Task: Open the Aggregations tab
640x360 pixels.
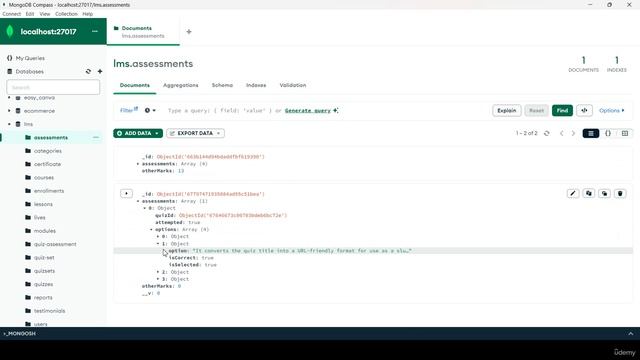Action: tap(180, 85)
